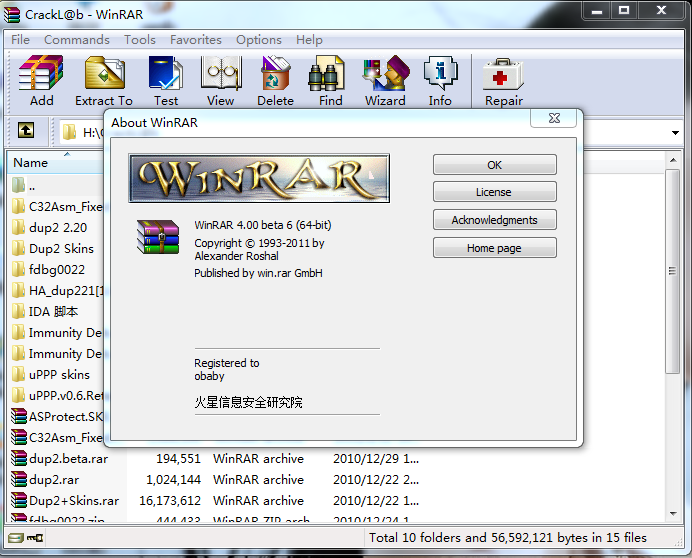Viewport: 692px width, 558px height.
Task: Click the 16,173,612 size cell
Action: (170, 500)
